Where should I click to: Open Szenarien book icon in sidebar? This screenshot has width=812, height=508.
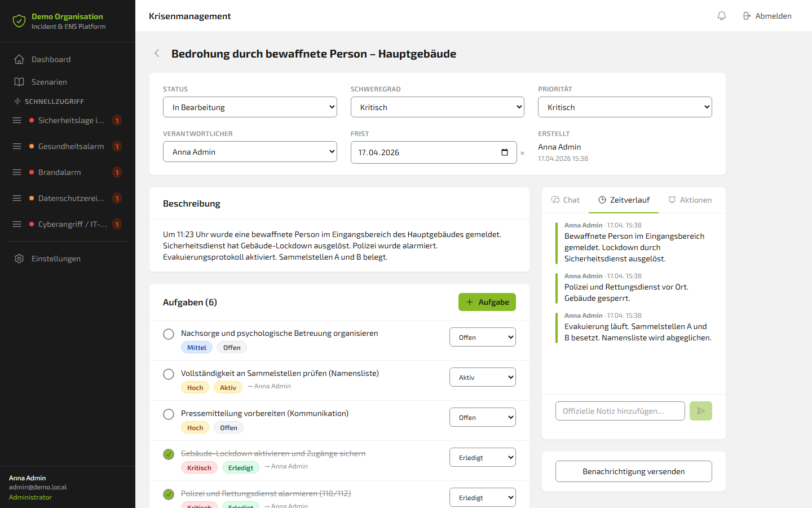[19, 82]
